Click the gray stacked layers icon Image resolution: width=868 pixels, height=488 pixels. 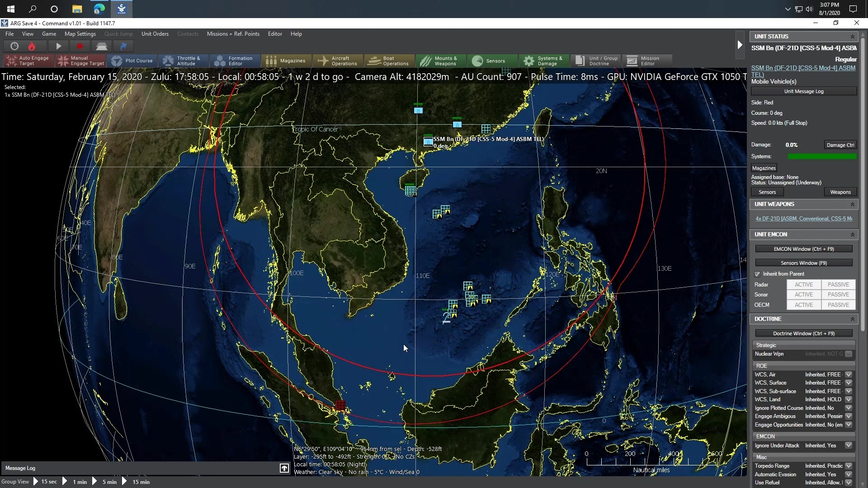(x=101, y=46)
